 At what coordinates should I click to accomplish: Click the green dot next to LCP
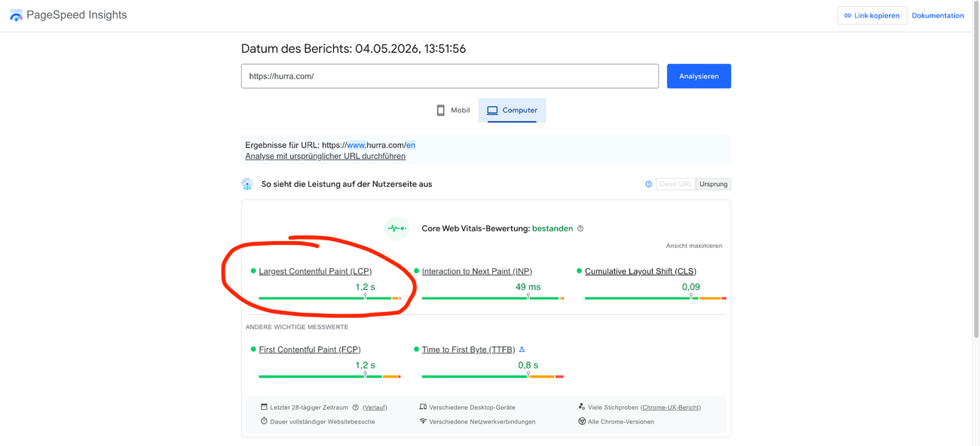(x=253, y=271)
